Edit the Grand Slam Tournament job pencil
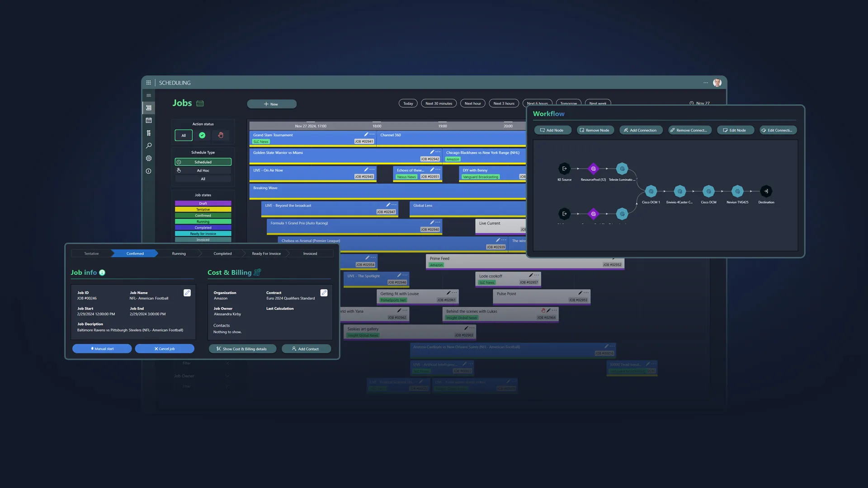 (366, 134)
